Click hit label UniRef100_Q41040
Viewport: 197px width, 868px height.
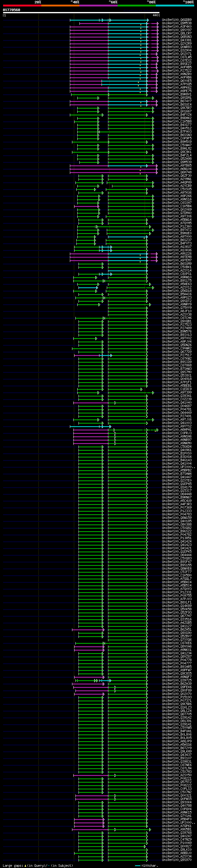click(x=177, y=402)
